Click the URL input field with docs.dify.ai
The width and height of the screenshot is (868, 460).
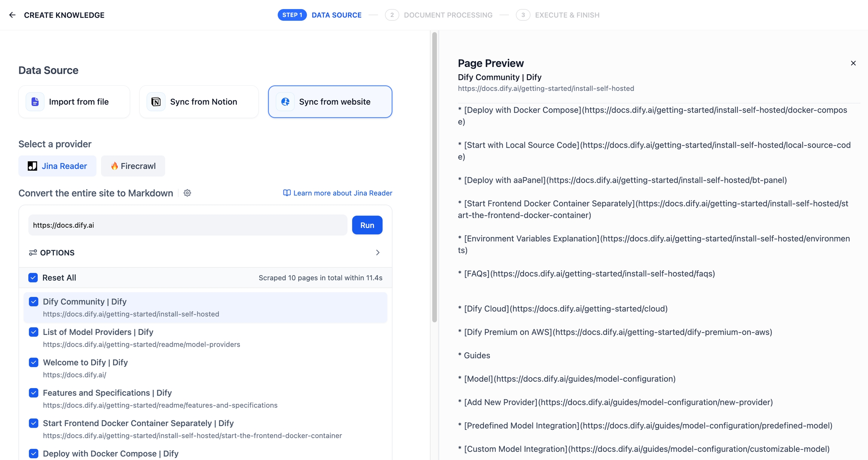point(188,225)
